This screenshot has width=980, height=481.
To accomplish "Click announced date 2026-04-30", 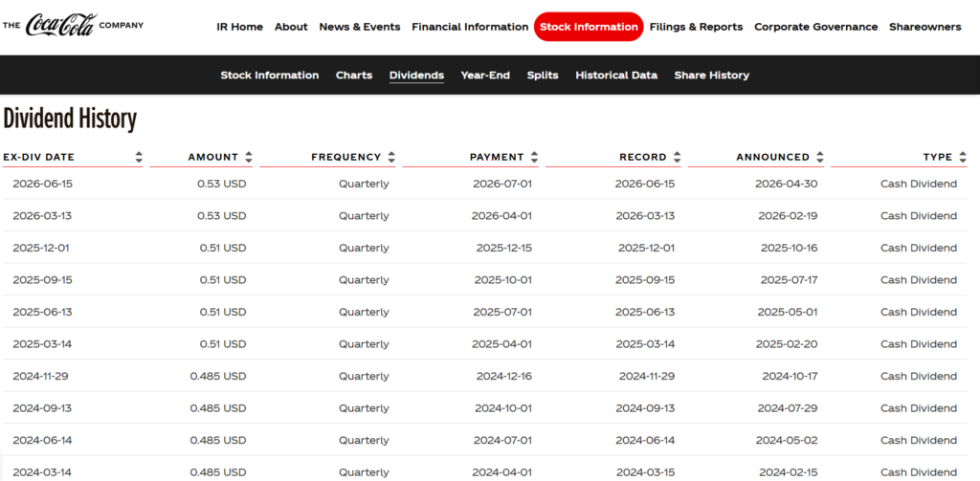I will pos(787,184).
